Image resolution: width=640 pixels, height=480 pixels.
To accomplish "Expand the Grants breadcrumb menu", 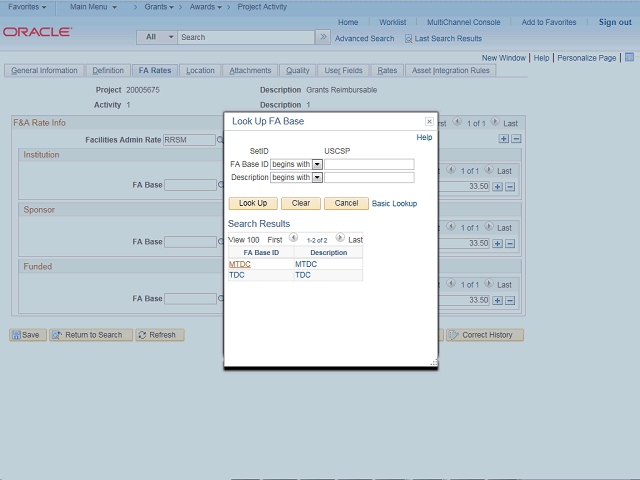I will tap(159, 7).
